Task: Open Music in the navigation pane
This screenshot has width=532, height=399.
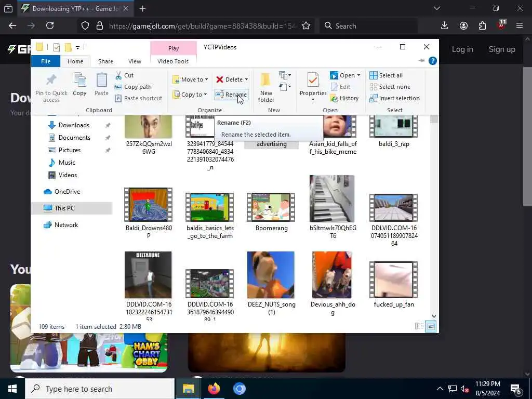Action: point(67,163)
